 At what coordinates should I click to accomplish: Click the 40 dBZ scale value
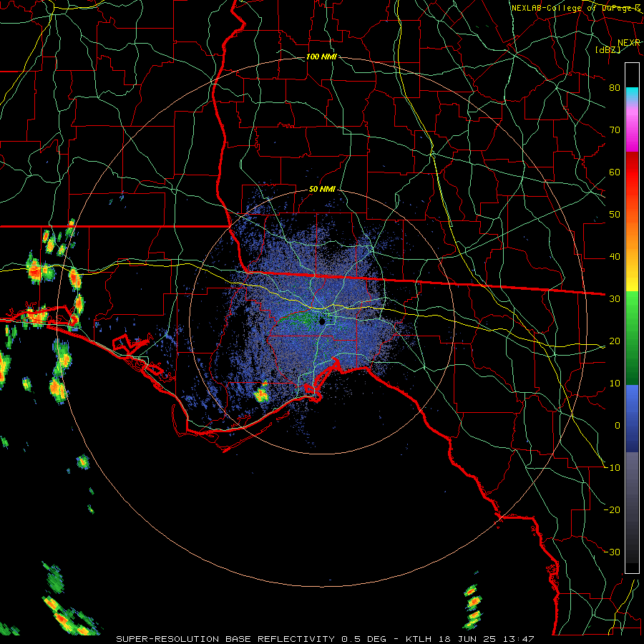coord(615,257)
